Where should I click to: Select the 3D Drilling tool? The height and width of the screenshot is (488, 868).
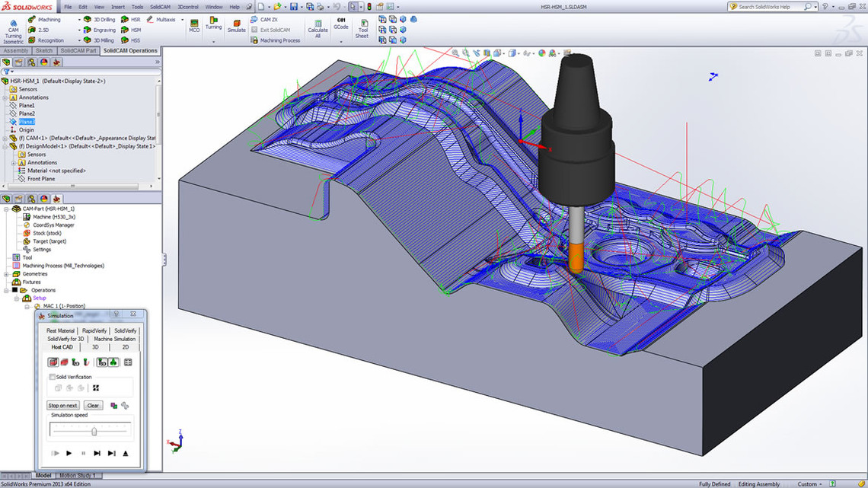click(88, 19)
